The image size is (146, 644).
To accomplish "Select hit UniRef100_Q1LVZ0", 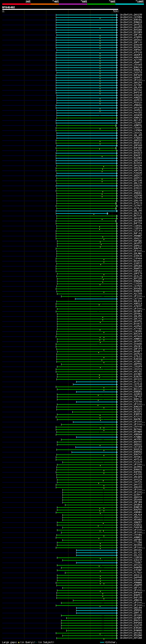I will [131, 555].
